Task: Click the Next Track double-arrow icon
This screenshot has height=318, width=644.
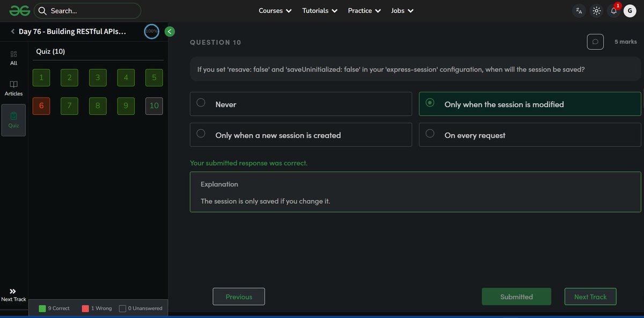Action: point(13,291)
